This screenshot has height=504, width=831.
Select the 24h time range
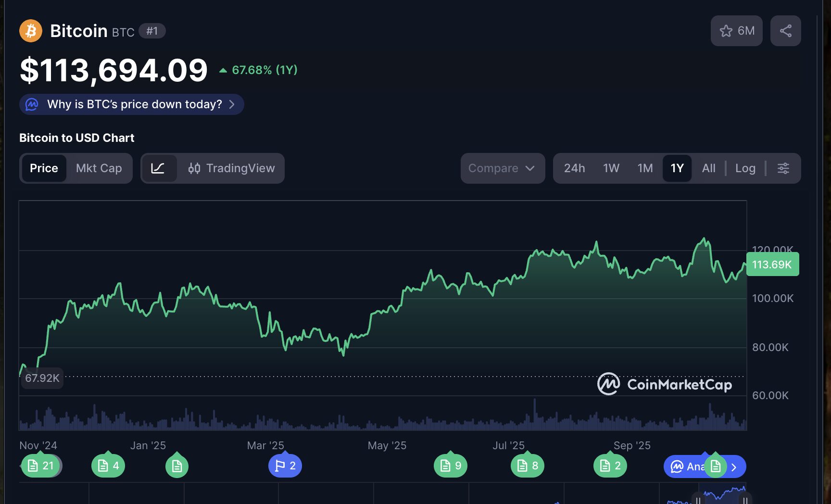[x=574, y=168]
